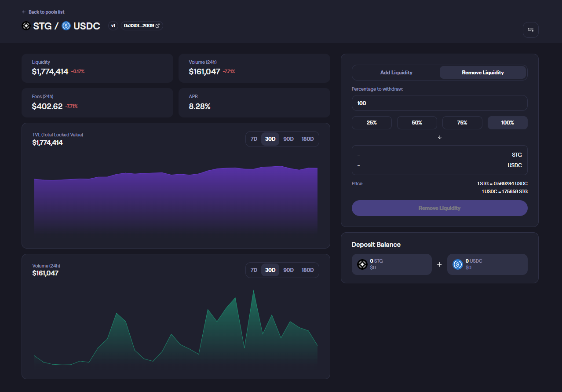Select the 50% withdraw option

click(417, 123)
